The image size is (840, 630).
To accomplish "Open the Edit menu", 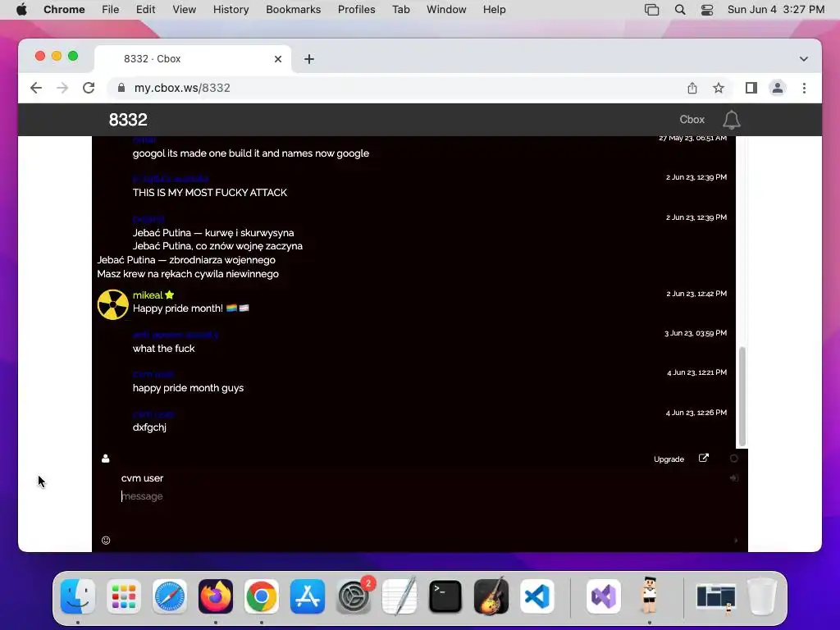I will click(x=145, y=10).
